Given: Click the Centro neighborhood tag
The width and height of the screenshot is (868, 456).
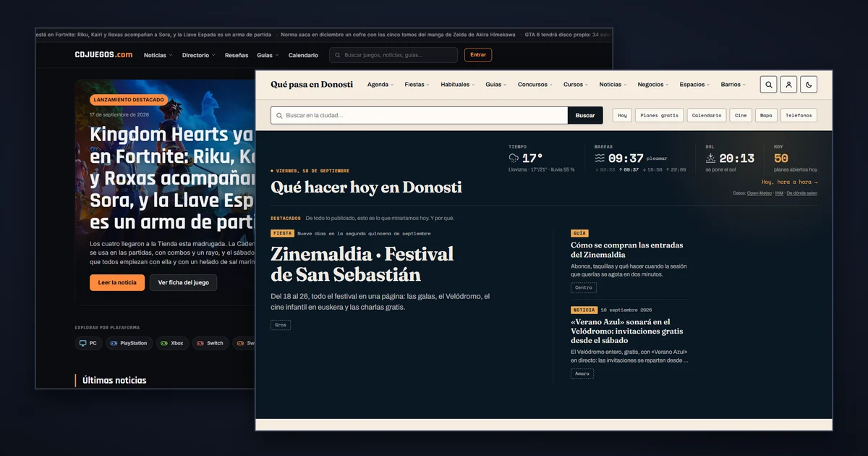Looking at the screenshot, I should [583, 287].
